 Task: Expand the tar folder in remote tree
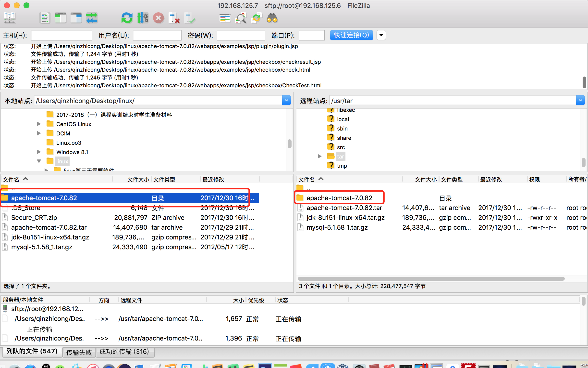pos(320,156)
